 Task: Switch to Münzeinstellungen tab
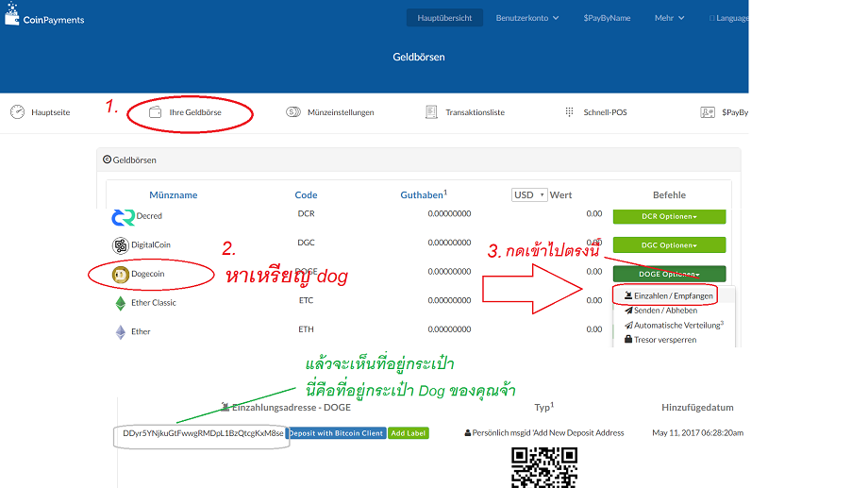click(x=330, y=112)
